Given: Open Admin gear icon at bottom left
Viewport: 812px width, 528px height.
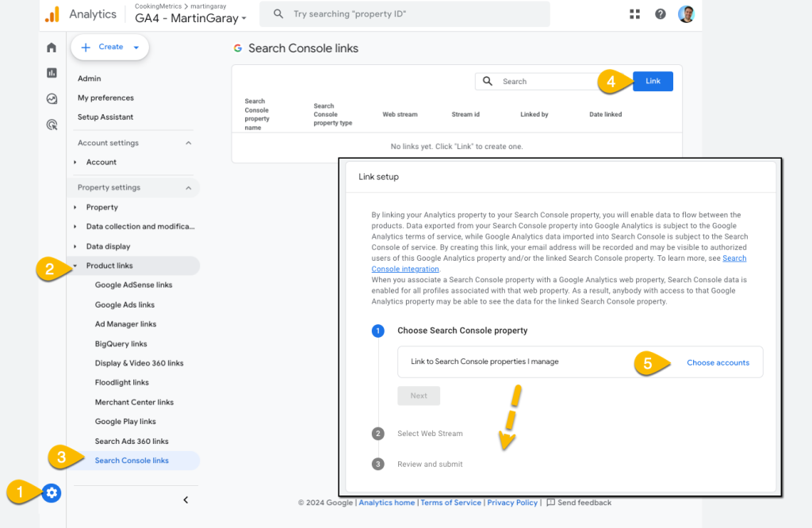Looking at the screenshot, I should (52, 493).
